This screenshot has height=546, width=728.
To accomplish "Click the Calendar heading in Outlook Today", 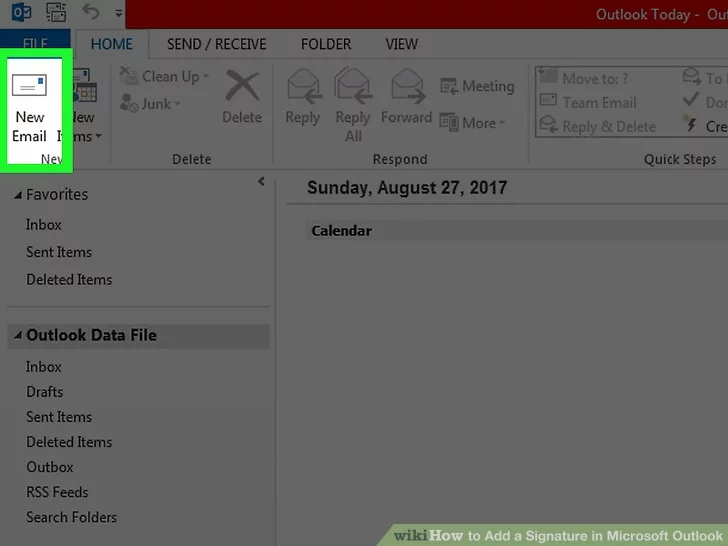I will 341,231.
